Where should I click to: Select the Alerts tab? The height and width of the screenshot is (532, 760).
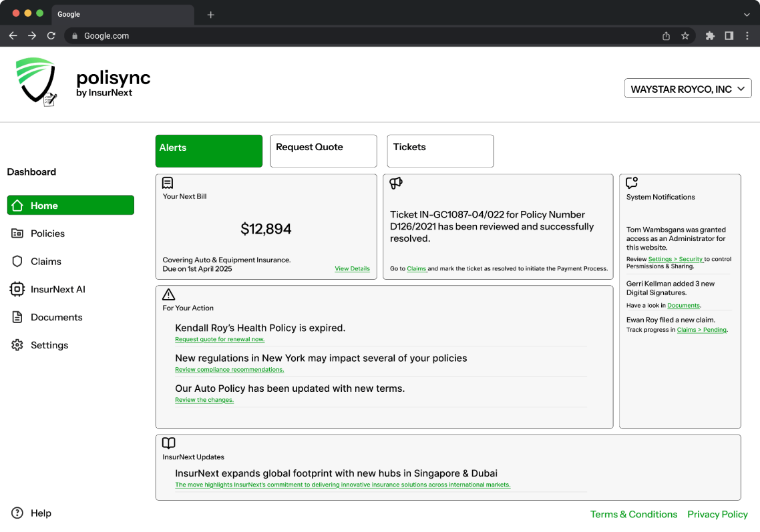pos(209,151)
